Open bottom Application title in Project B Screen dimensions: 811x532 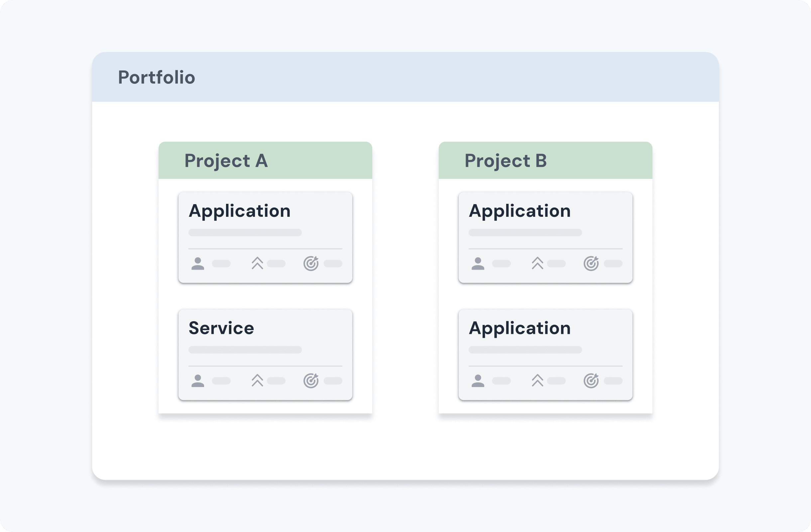(x=520, y=328)
